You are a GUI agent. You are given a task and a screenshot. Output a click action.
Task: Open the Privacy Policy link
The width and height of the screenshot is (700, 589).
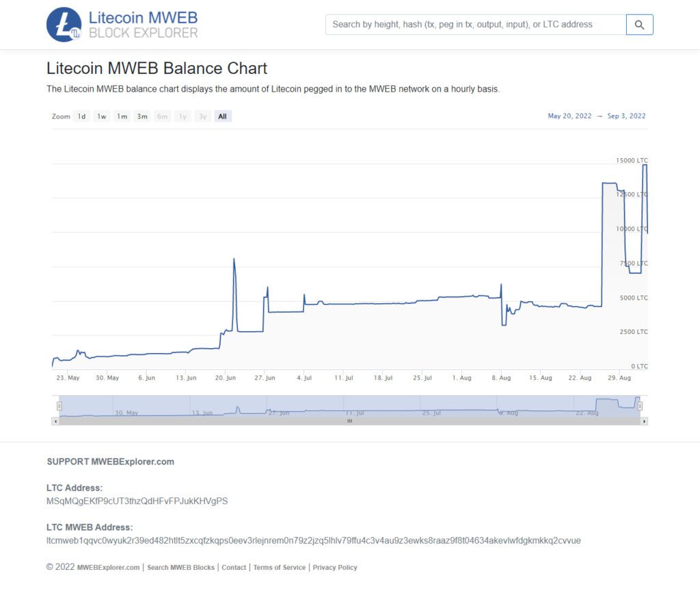(335, 568)
